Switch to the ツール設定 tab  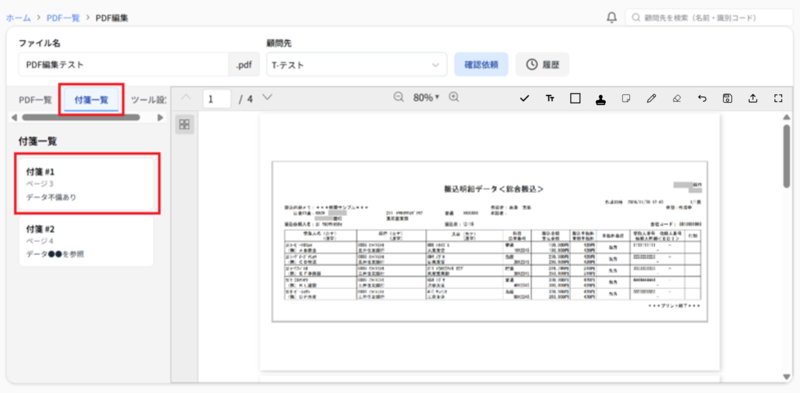pos(148,100)
